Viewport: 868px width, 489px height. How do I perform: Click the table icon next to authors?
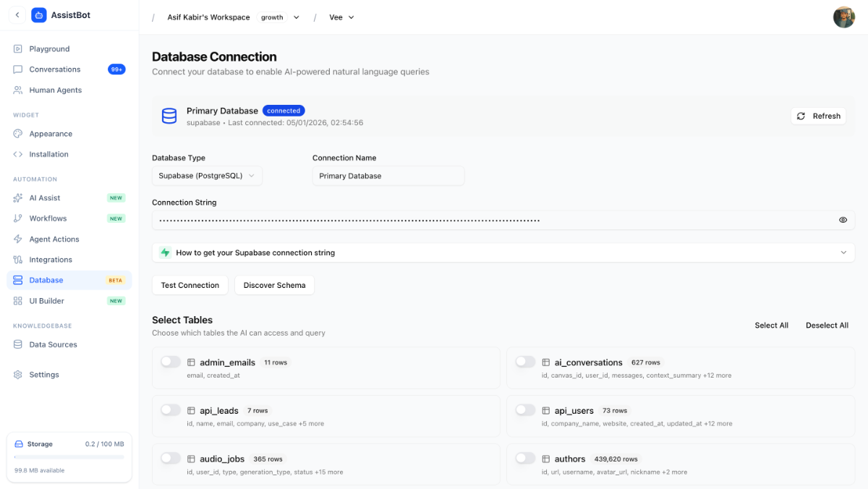pos(546,459)
